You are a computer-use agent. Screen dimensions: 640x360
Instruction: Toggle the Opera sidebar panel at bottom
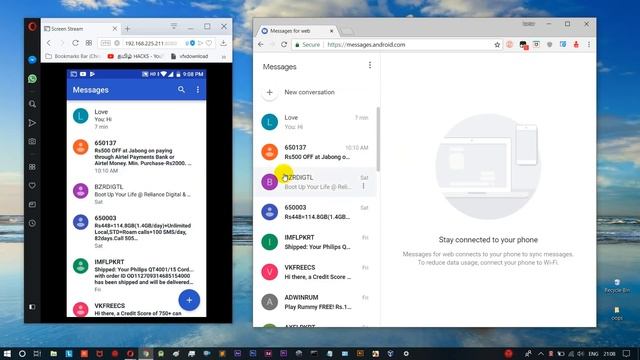pos(32,307)
